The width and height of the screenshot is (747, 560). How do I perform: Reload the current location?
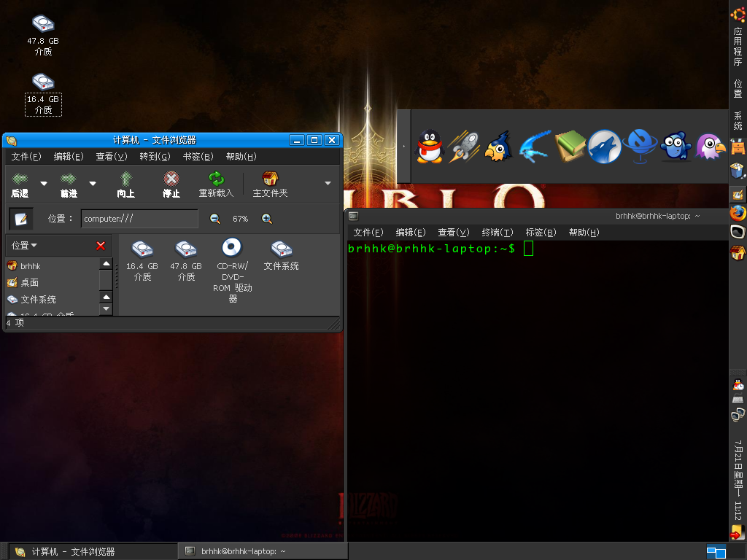(x=216, y=184)
